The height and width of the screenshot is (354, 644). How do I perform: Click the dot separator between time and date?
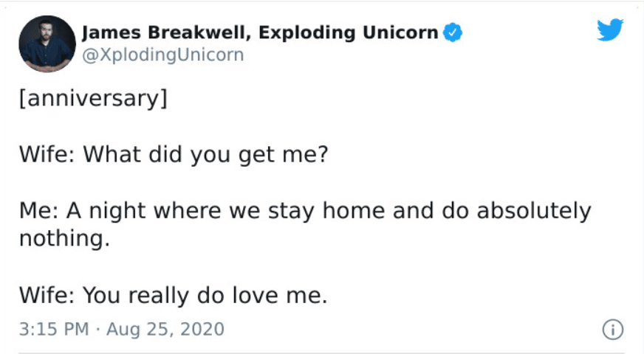click(97, 329)
